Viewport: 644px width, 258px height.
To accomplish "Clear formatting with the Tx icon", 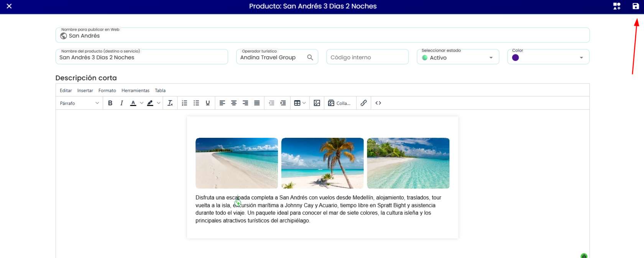I will click(170, 103).
